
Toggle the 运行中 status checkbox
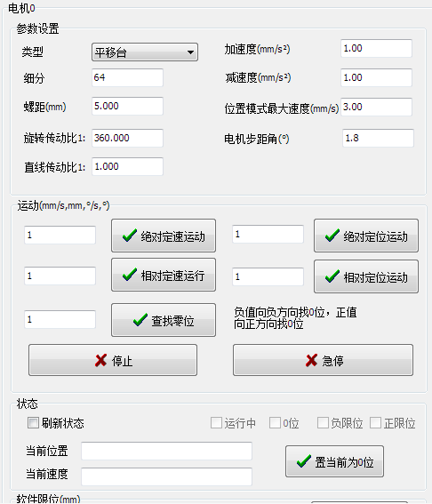coord(216,423)
